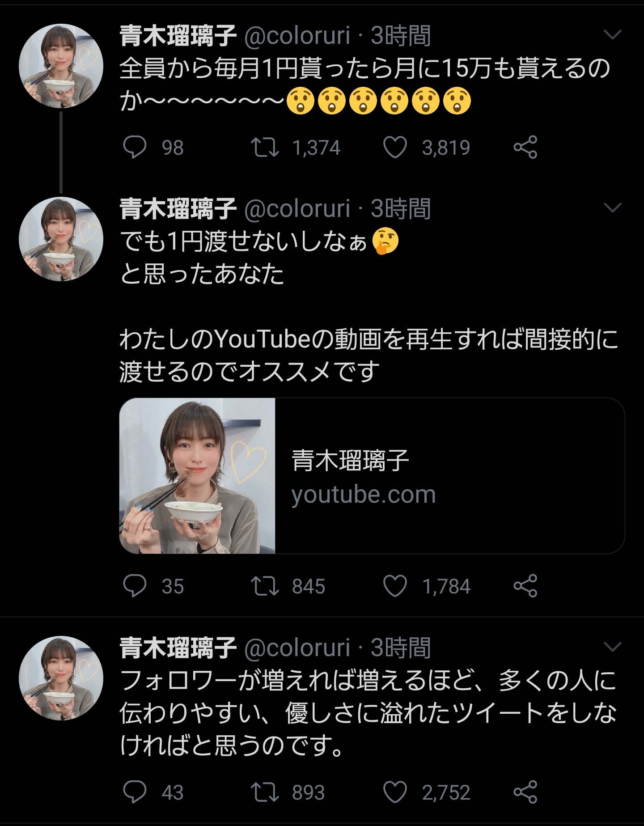Screen dimensions: 644x826
Task: Share the third tweet about followers
Action: click(x=525, y=792)
